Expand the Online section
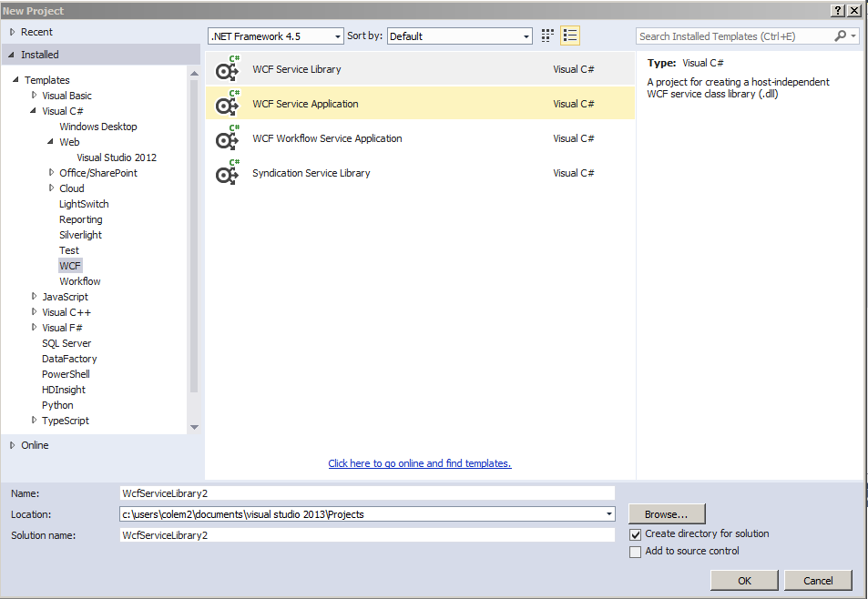This screenshot has width=868, height=599. [x=12, y=445]
